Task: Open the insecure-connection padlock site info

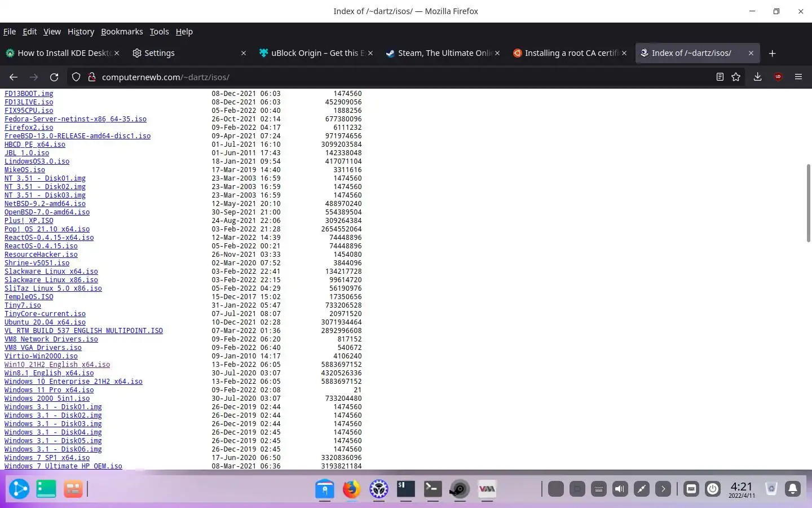Action: 91,77
